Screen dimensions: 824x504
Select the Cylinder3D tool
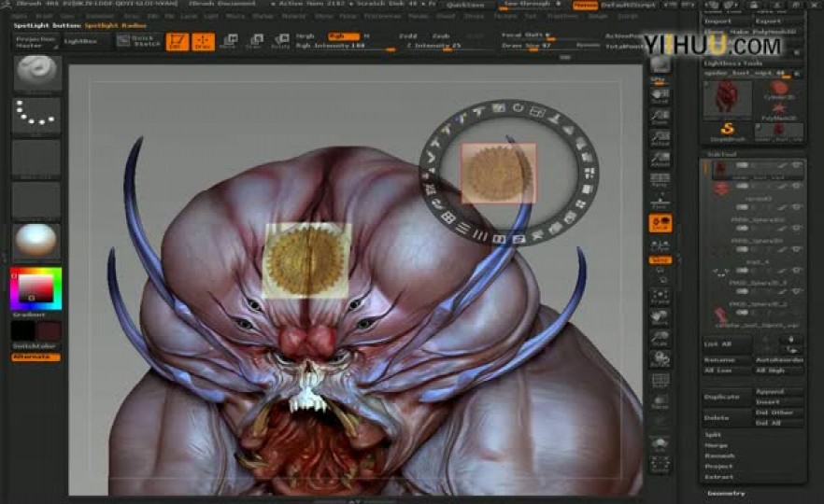pos(779,91)
